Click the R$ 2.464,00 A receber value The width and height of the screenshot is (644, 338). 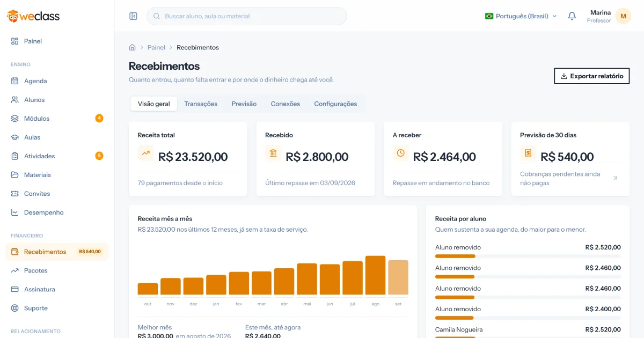(444, 157)
